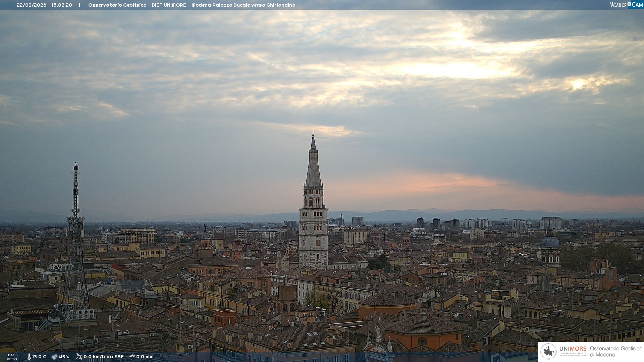Click the 0.0 mm rainfall value
This screenshot has width=644, height=362.
click(145, 357)
